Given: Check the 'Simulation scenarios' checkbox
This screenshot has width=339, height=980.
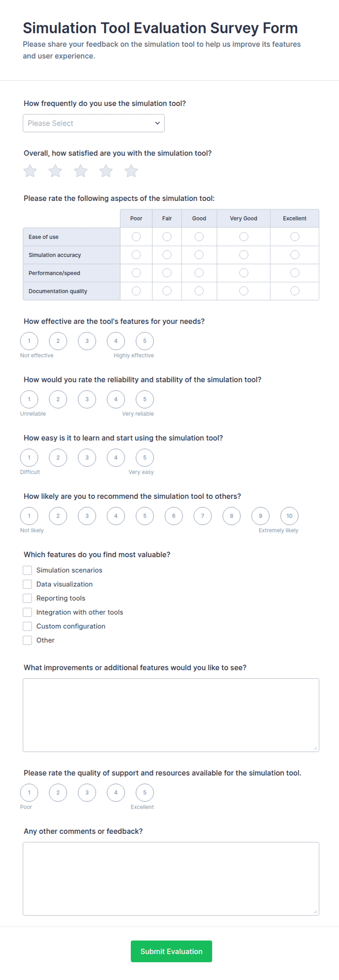Looking at the screenshot, I should coord(27,570).
